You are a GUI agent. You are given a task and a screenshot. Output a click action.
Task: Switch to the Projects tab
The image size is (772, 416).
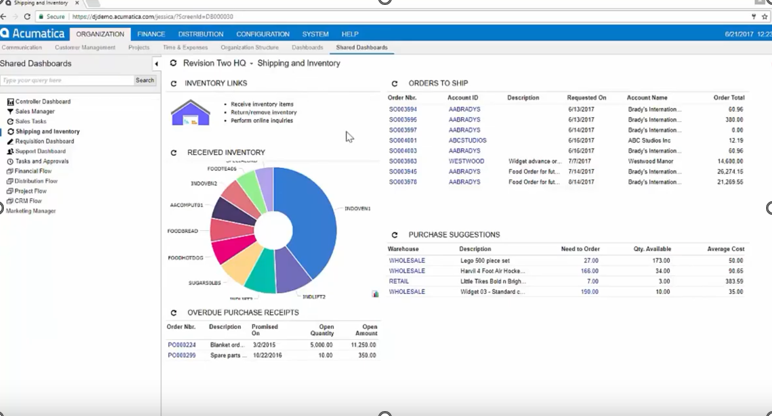pyautogui.click(x=139, y=47)
